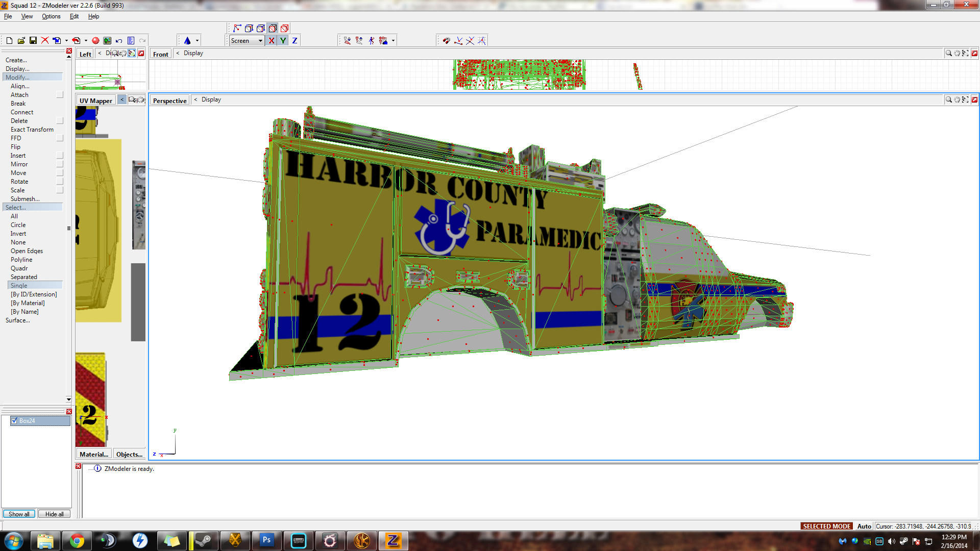980x551 pixels.
Task: Click the last axis snapping icon
Action: coord(481,41)
